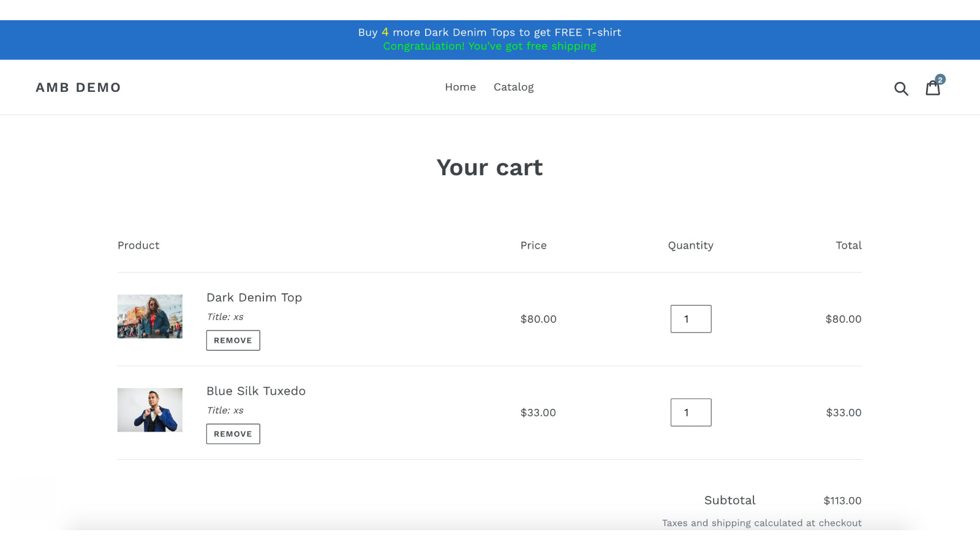
Task: Click the Your cart heading
Action: pyautogui.click(x=489, y=168)
